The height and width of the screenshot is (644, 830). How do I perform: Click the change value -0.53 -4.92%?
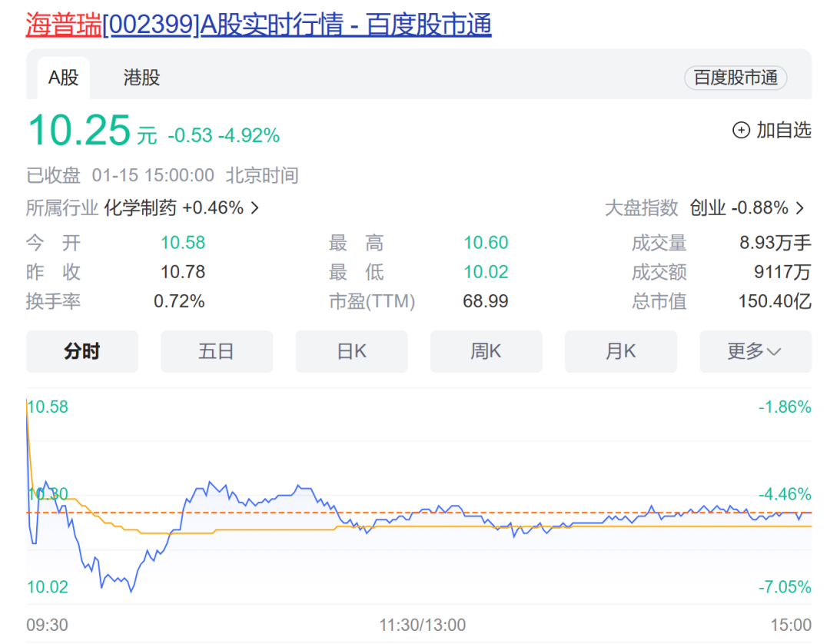pos(224,135)
